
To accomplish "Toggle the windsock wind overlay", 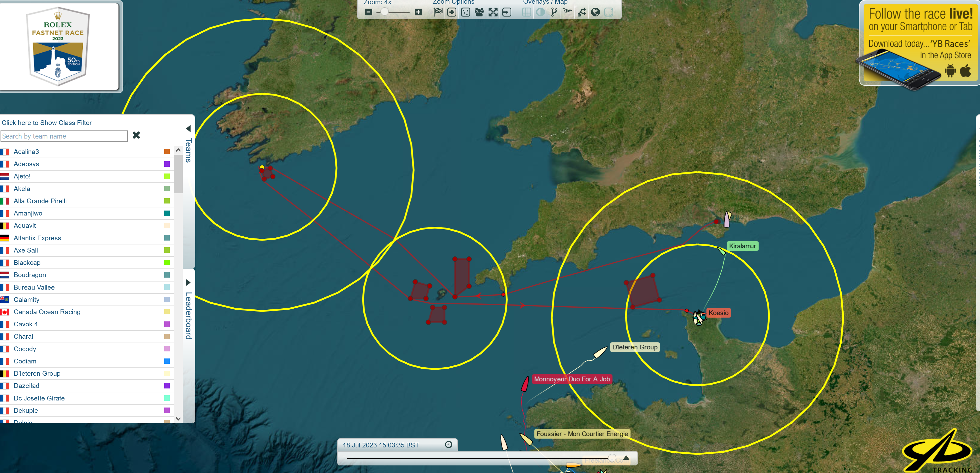I will pyautogui.click(x=568, y=12).
